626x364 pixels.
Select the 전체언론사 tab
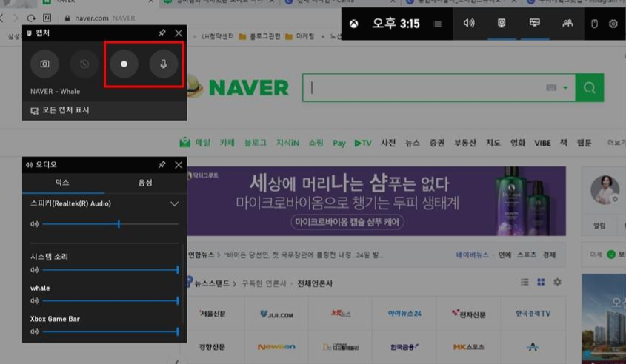point(315,283)
